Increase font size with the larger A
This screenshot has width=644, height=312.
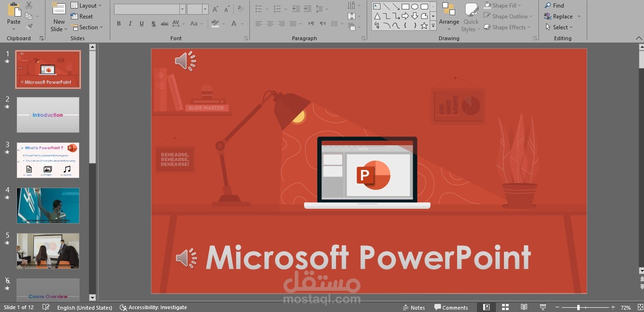tap(215, 9)
